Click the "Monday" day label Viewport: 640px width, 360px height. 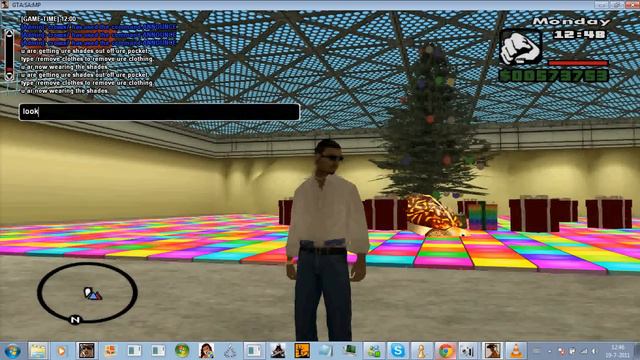[x=571, y=21]
